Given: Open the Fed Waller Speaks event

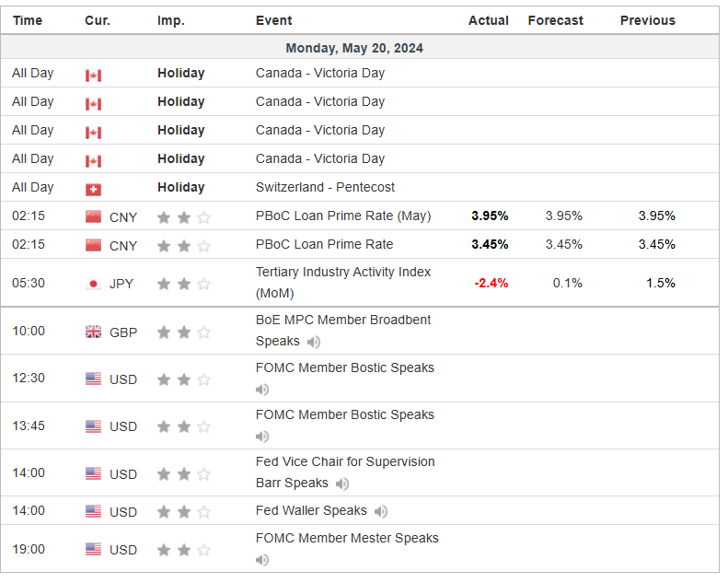Looking at the screenshot, I should point(311,510).
